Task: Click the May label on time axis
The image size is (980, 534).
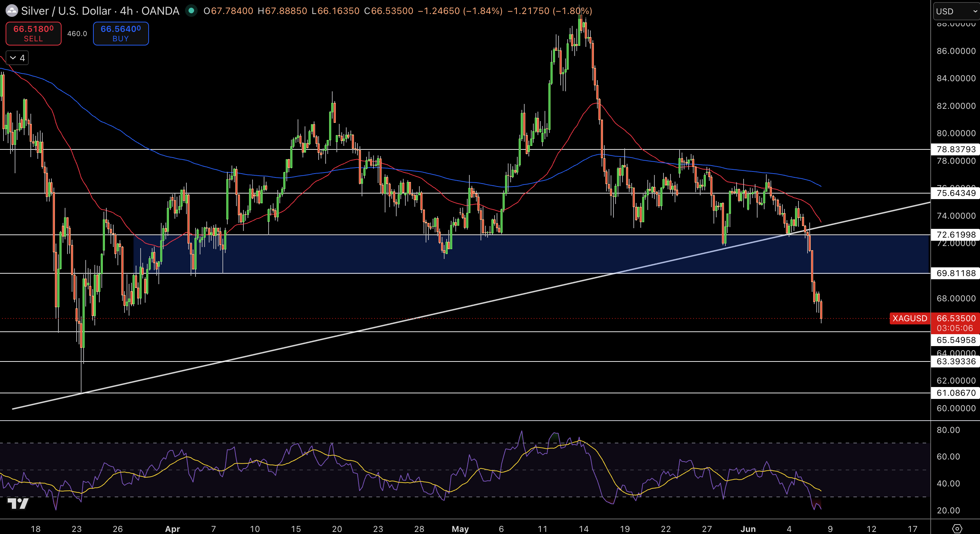Action: tap(460, 529)
